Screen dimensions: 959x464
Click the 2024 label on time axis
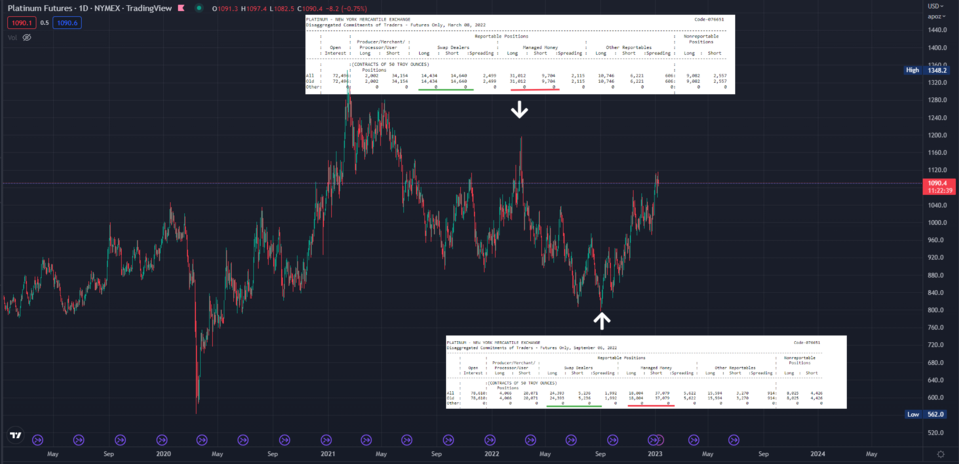(818, 454)
